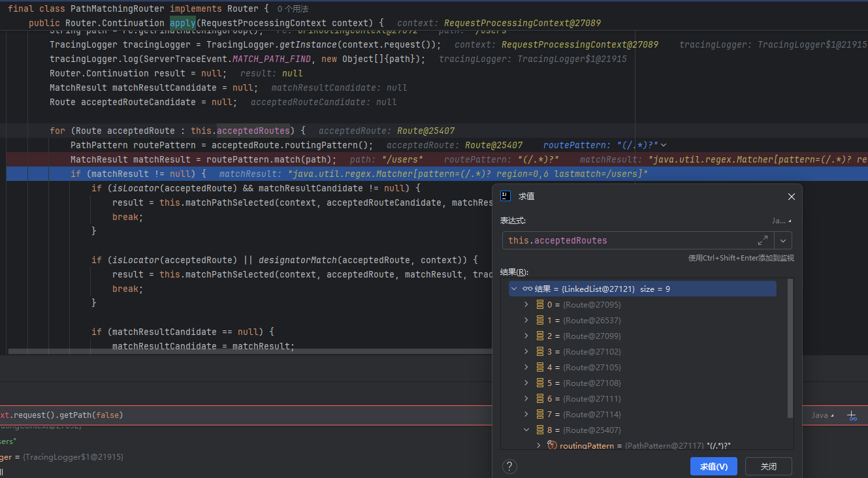Click the highlighted acceptedRoutes in the for loop
Image resolution: width=868 pixels, height=478 pixels.
pyautogui.click(x=253, y=131)
